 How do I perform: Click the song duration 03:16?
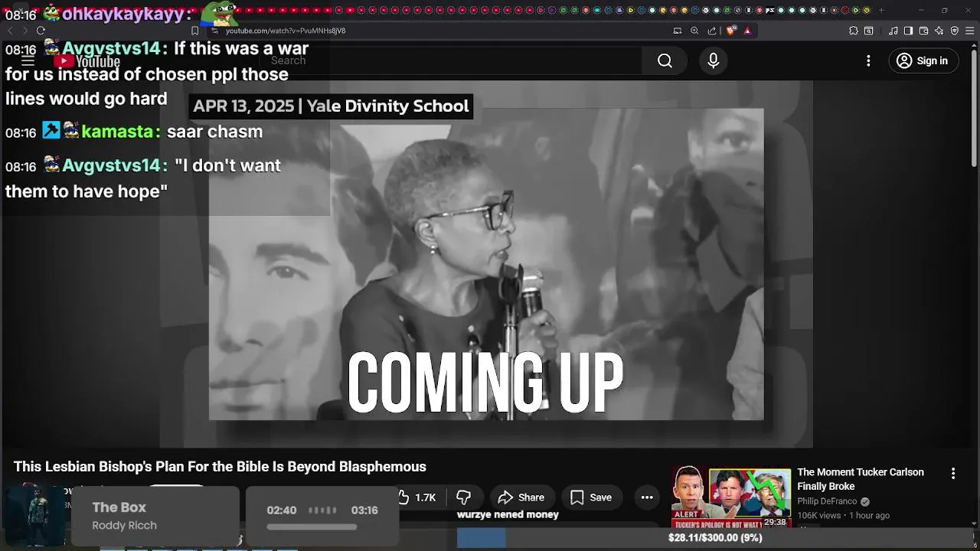click(364, 510)
